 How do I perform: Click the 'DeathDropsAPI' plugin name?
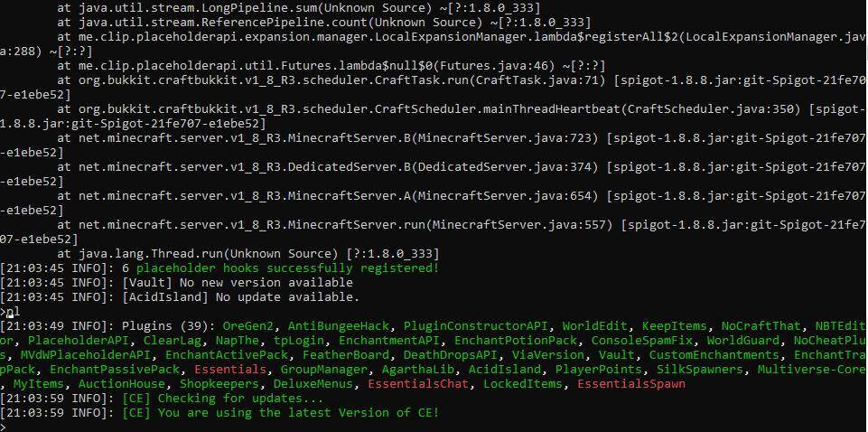coord(451,354)
